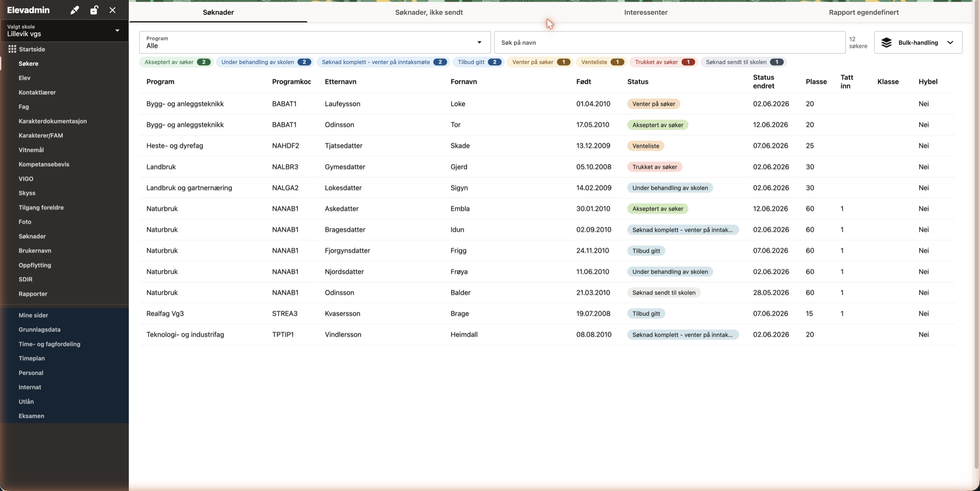Open Time- og fagfordeling menu item
The width and height of the screenshot is (980, 491).
point(49,344)
